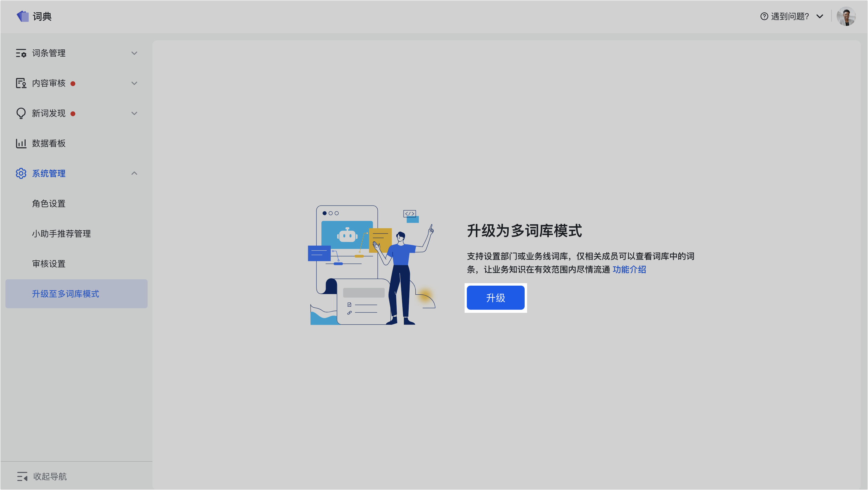Click the 升级为多词库模式 heading
This screenshot has width=868, height=490.
(x=524, y=231)
